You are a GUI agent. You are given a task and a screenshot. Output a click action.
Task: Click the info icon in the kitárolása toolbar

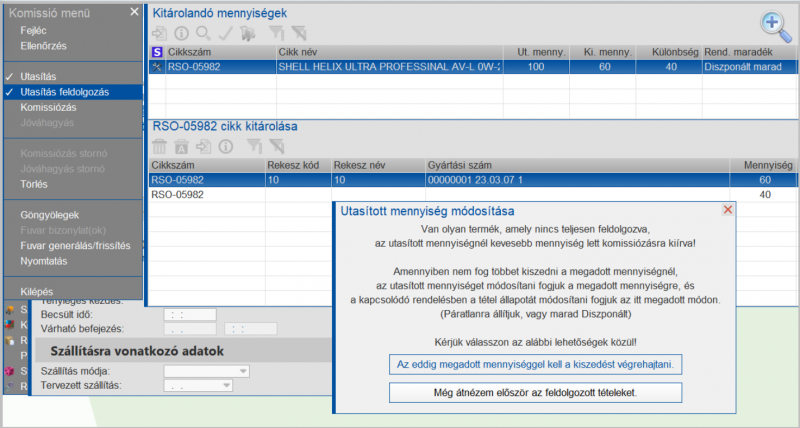tap(226, 146)
